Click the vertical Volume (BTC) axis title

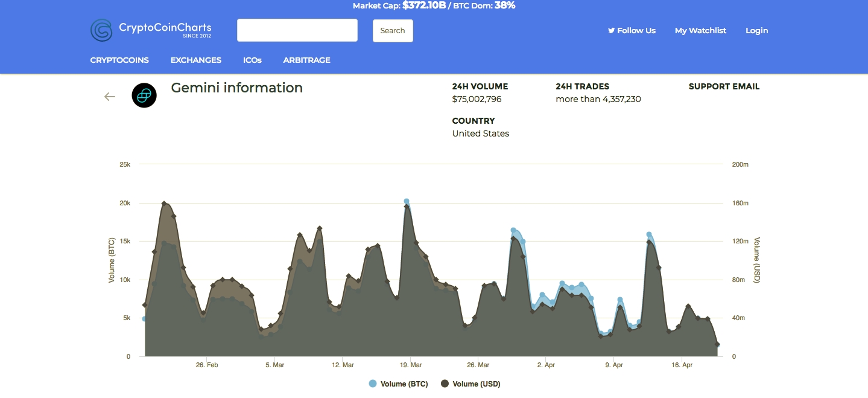coord(112,260)
